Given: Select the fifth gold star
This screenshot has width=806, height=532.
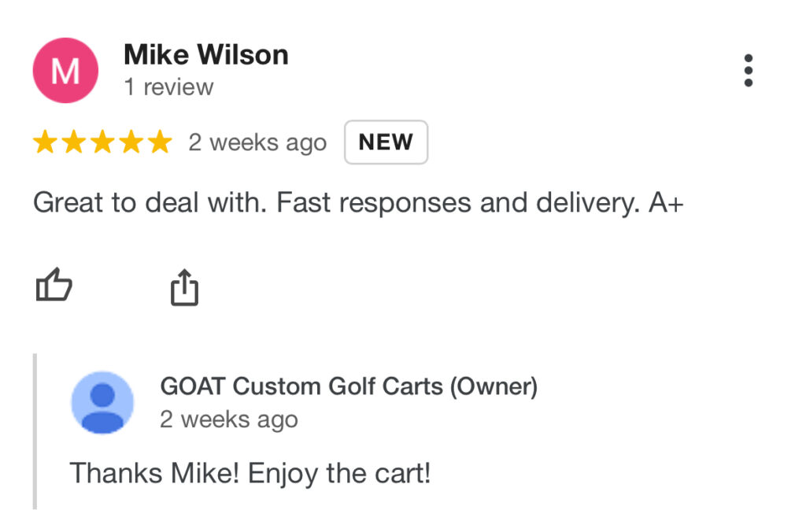Looking at the screenshot, I should pyautogui.click(x=161, y=142).
